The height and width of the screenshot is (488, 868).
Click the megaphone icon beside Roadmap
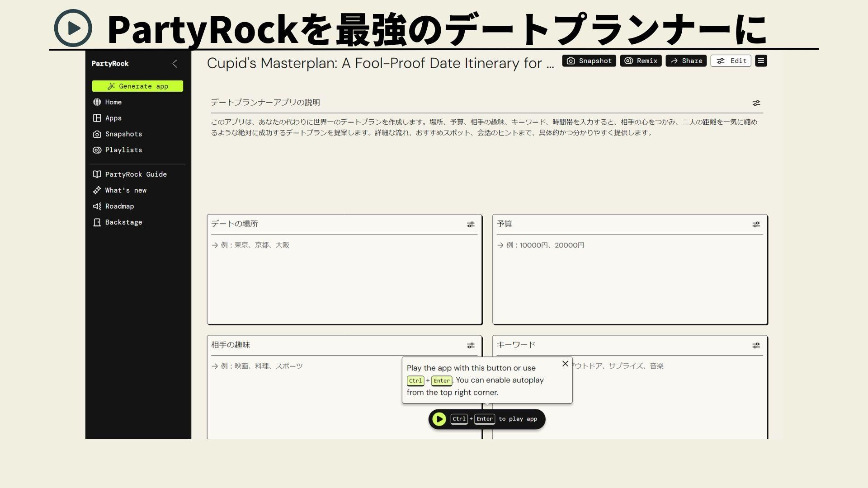pyautogui.click(x=97, y=206)
